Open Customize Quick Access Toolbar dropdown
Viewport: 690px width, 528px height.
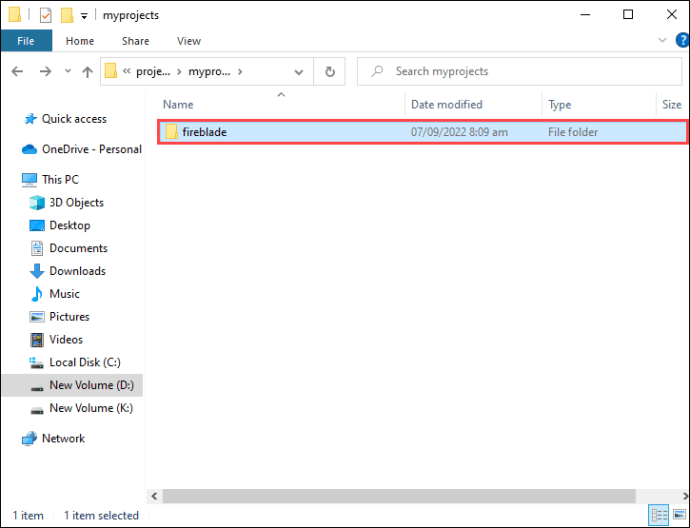pos(86,15)
